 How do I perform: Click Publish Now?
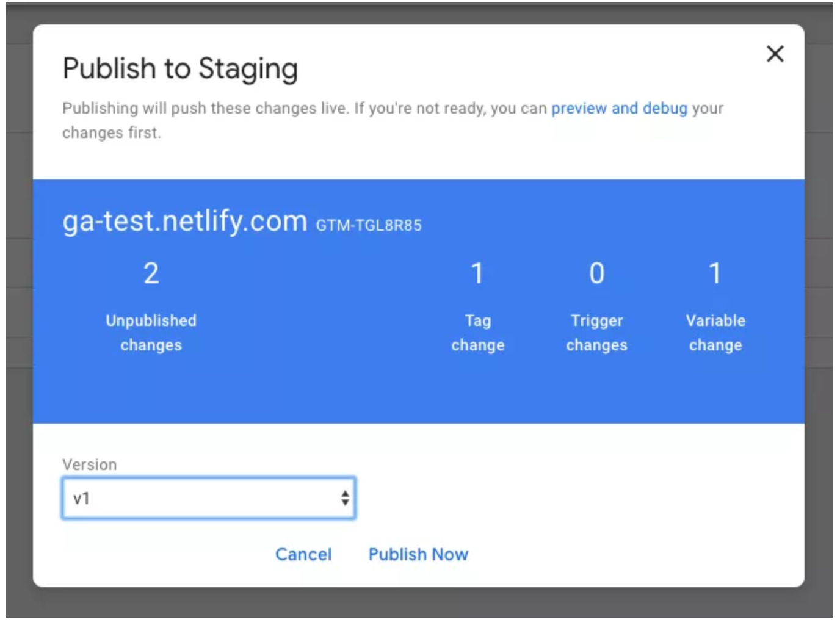(x=418, y=554)
